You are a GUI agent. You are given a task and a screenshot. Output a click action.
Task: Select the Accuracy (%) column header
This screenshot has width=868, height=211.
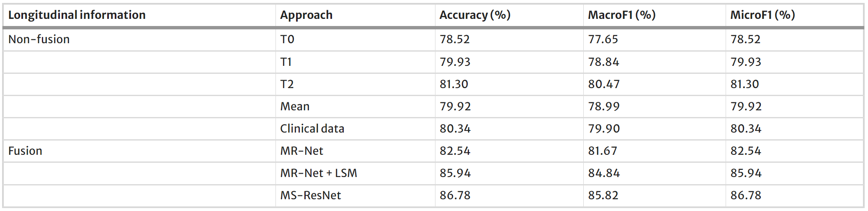475,15
